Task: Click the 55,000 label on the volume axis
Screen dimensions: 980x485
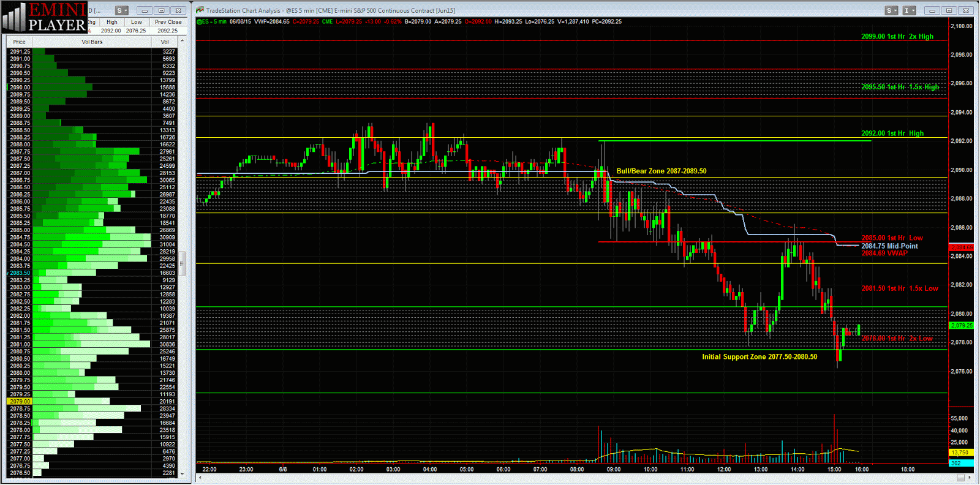Action: 959,418
